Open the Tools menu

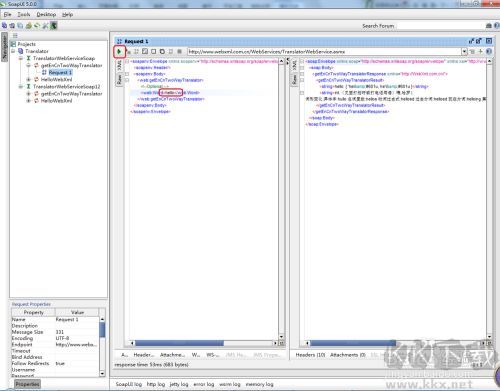(x=24, y=14)
